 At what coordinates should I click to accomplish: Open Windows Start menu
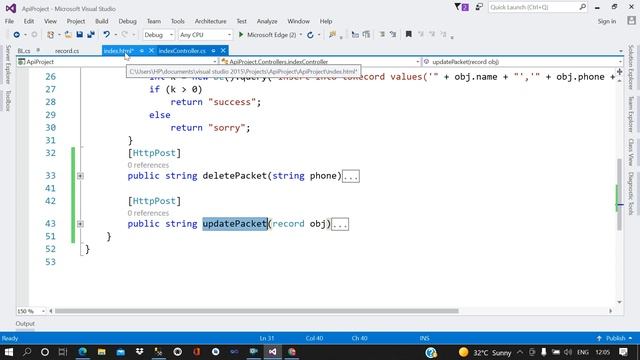pos(8,352)
